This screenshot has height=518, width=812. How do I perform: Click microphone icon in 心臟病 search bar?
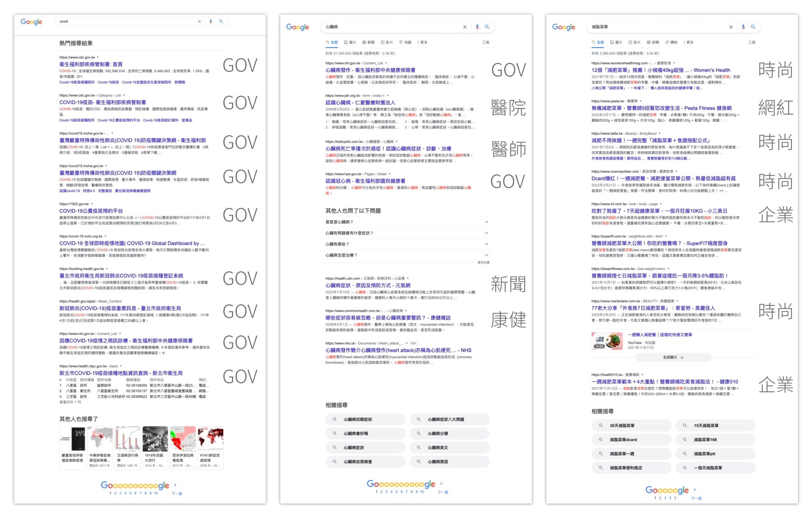[x=477, y=27]
